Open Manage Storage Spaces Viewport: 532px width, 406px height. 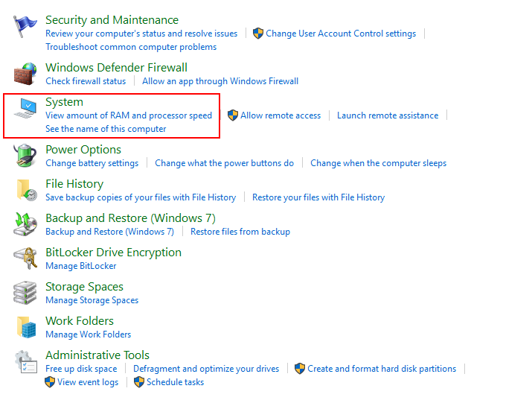coord(92,300)
